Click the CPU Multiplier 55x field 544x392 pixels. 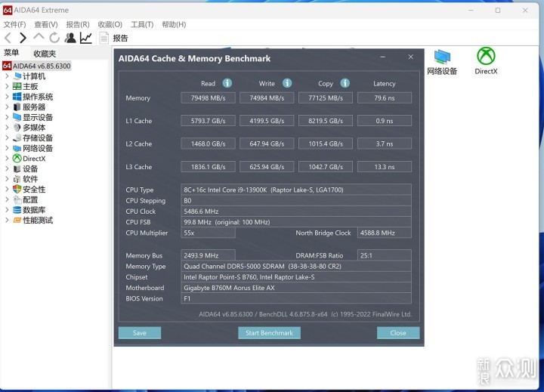click(x=209, y=233)
